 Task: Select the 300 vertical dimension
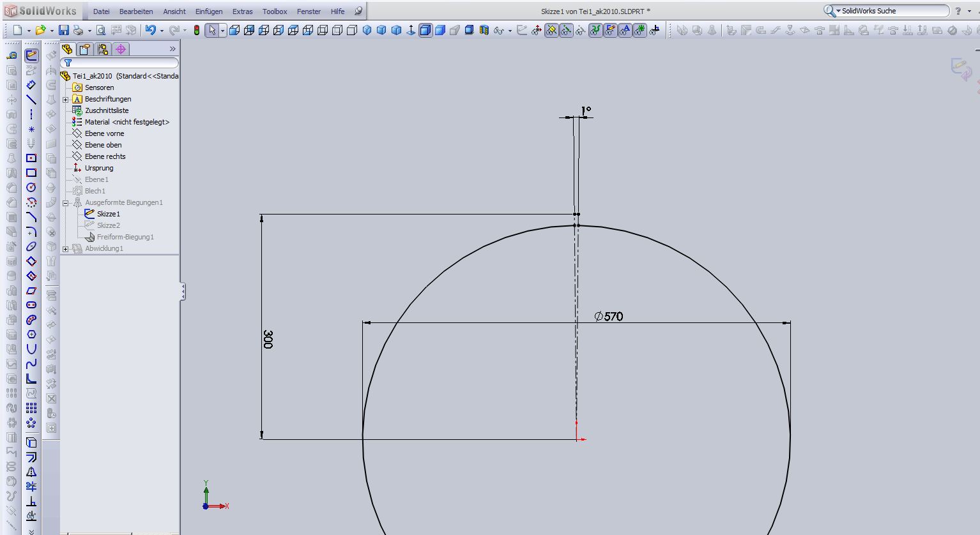click(268, 339)
